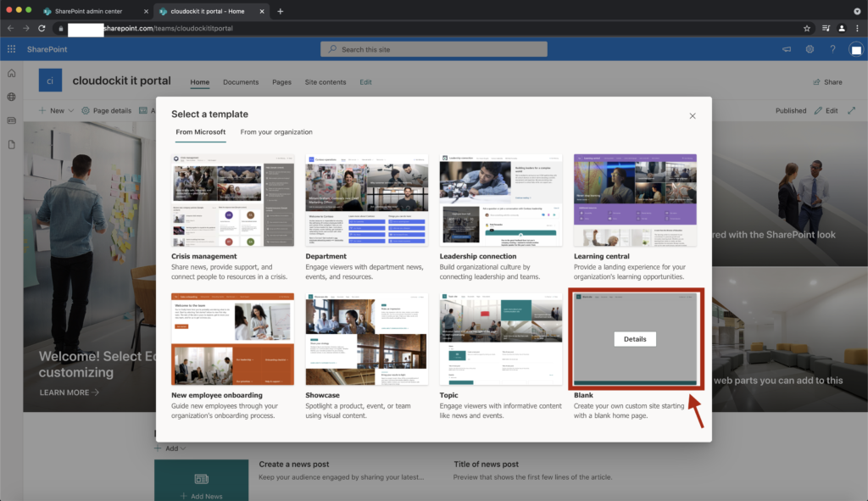Open Page details in command bar
Viewport: 868px width, 501px height.
(106, 111)
